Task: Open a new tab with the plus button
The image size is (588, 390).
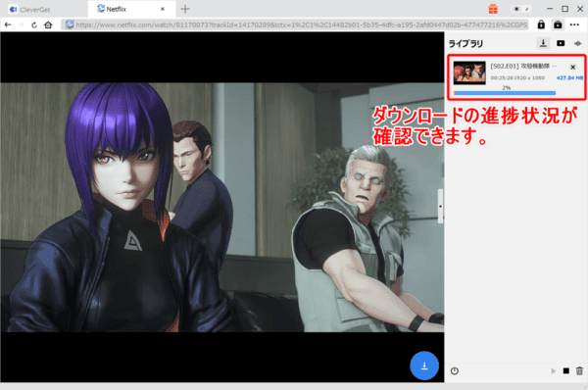Action: pyautogui.click(x=185, y=9)
